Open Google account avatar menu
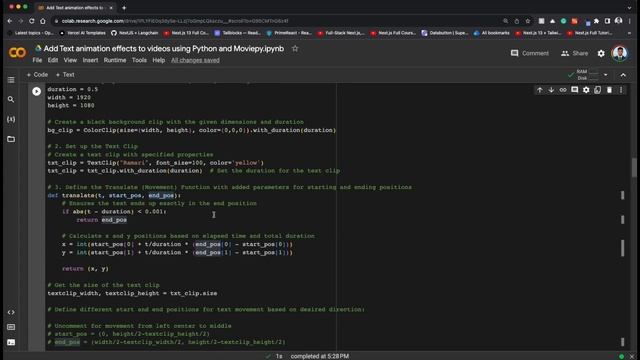This screenshot has width=640, height=360. tap(620, 53)
